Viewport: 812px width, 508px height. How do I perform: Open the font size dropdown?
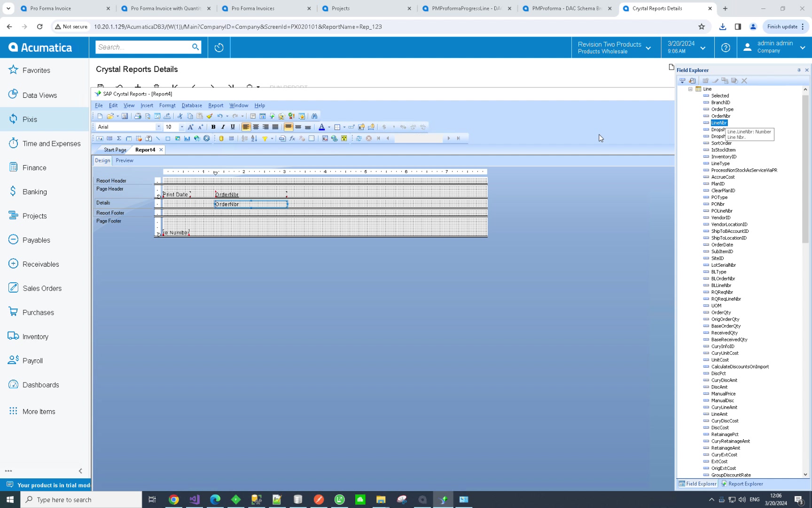tap(182, 127)
